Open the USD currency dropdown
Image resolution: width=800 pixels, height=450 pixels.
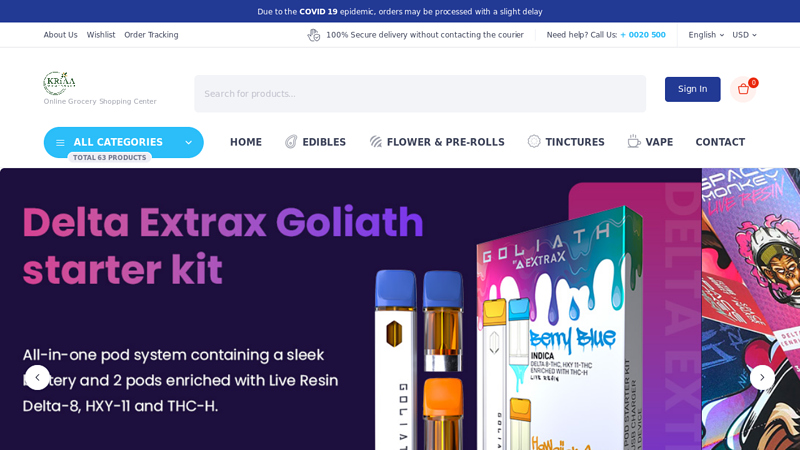[744, 35]
